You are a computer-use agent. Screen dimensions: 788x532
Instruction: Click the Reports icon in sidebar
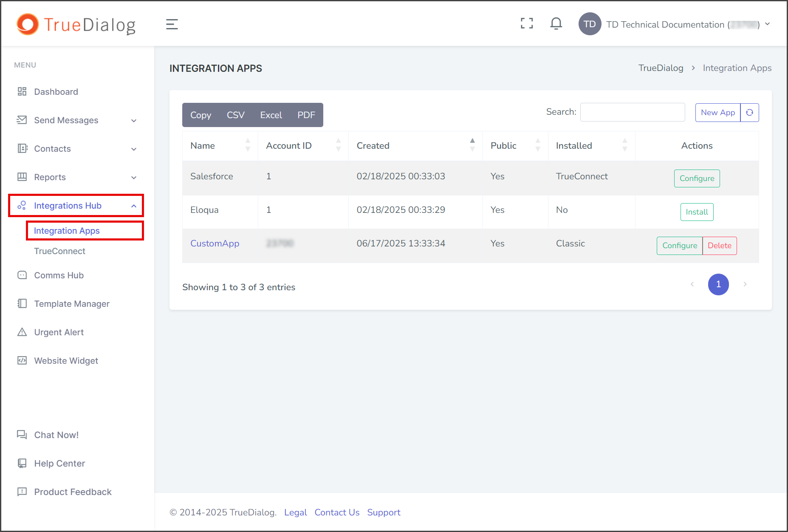22,177
